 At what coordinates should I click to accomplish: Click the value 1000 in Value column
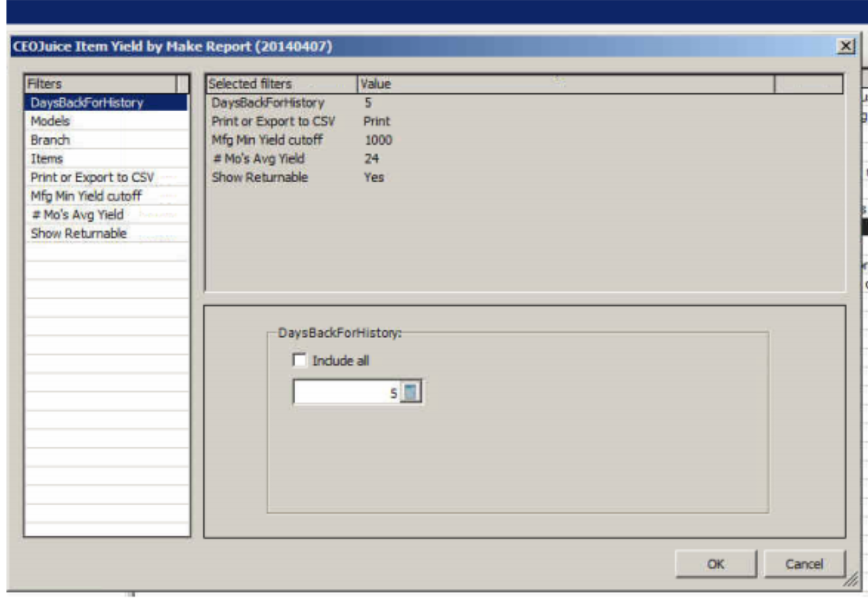[x=378, y=140]
